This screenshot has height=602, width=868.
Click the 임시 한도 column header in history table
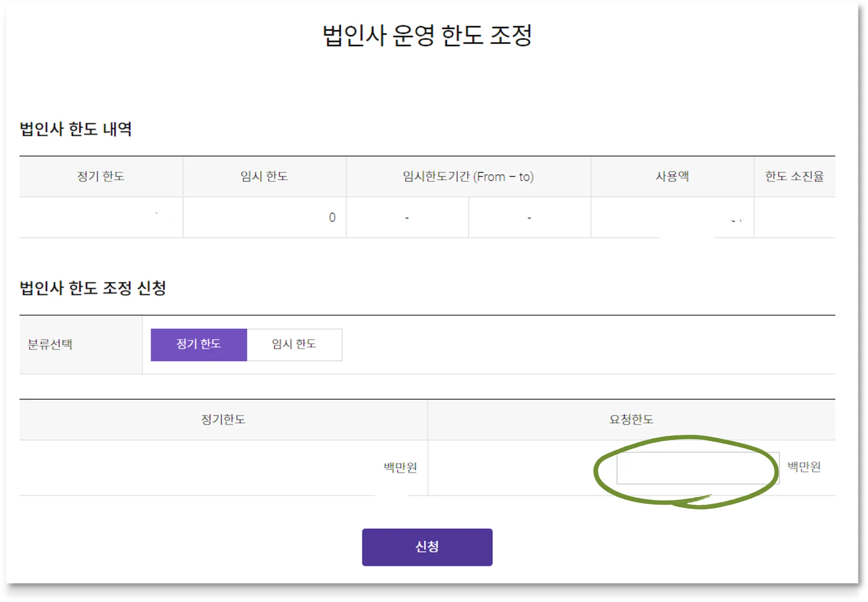[x=264, y=176]
